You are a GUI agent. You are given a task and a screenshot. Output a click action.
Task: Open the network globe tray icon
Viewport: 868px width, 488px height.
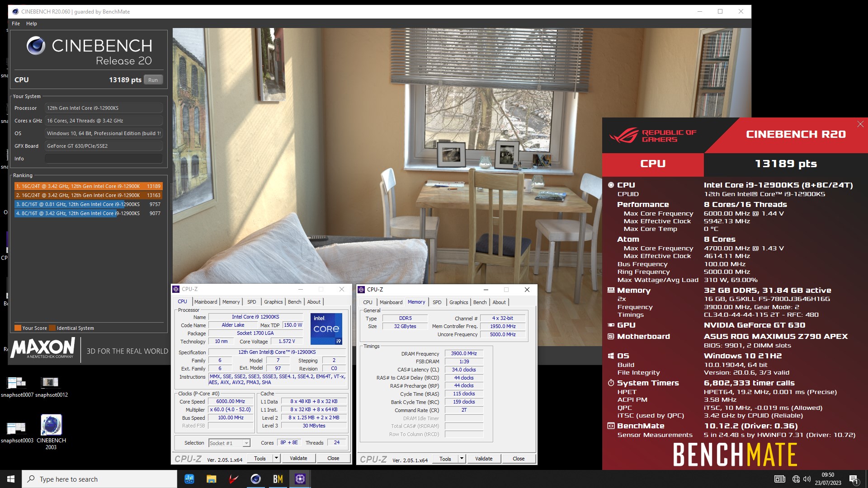[x=796, y=479]
